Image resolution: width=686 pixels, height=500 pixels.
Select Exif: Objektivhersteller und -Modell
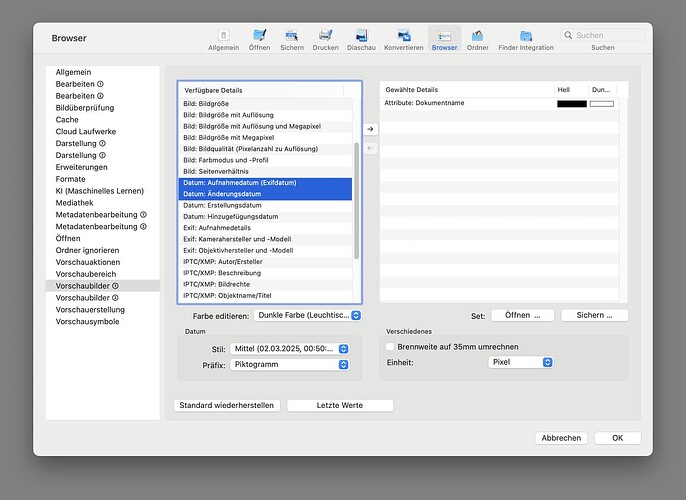pos(265,251)
